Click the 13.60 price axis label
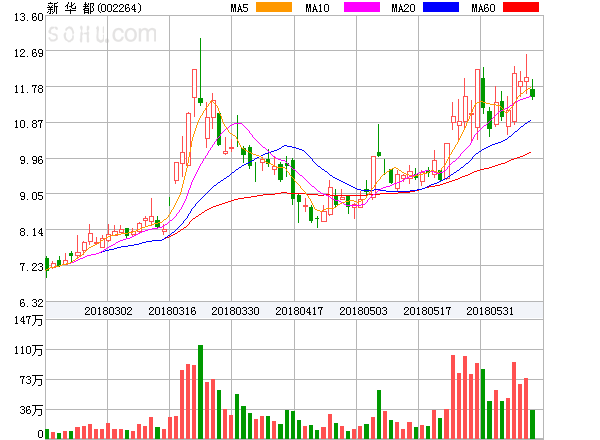This screenshot has height=440, width=600. click(28, 17)
